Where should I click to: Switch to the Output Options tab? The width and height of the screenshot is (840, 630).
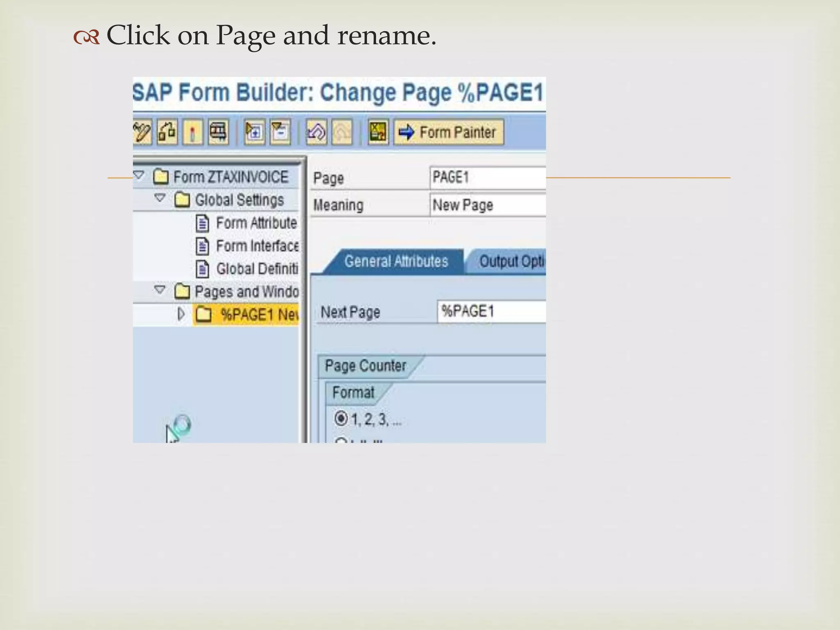pyautogui.click(x=511, y=261)
